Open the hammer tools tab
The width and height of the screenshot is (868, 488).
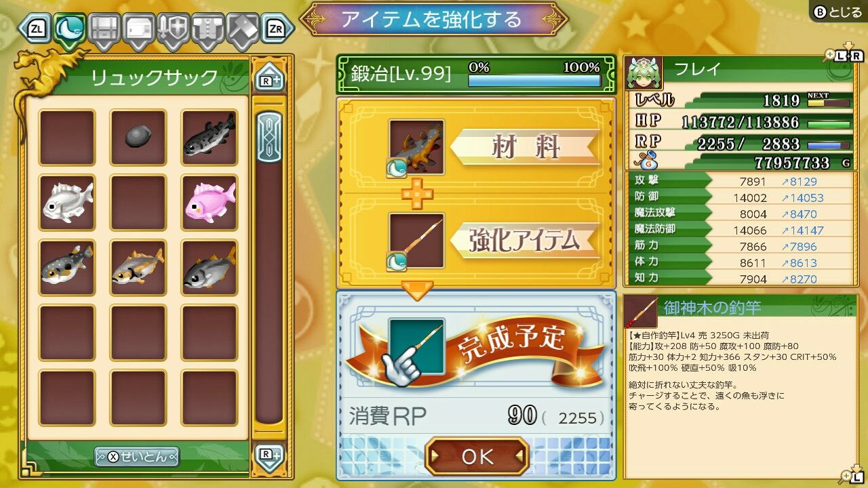point(241,30)
